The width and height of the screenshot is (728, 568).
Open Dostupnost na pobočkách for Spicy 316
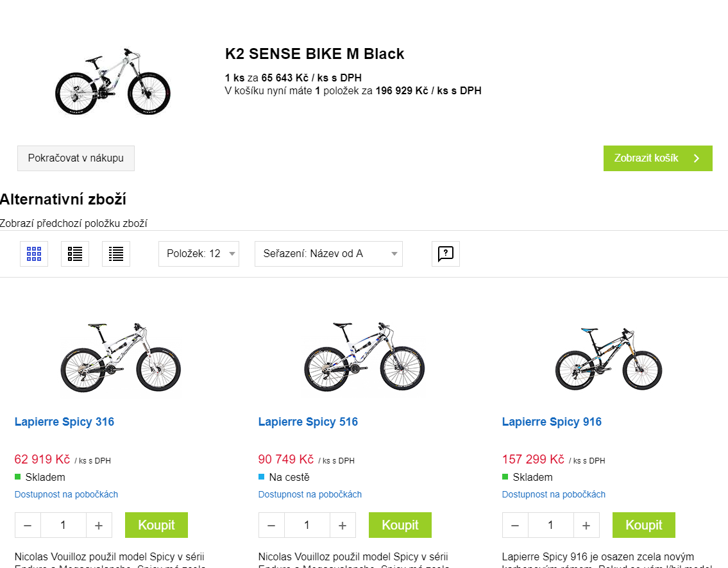coord(66,494)
